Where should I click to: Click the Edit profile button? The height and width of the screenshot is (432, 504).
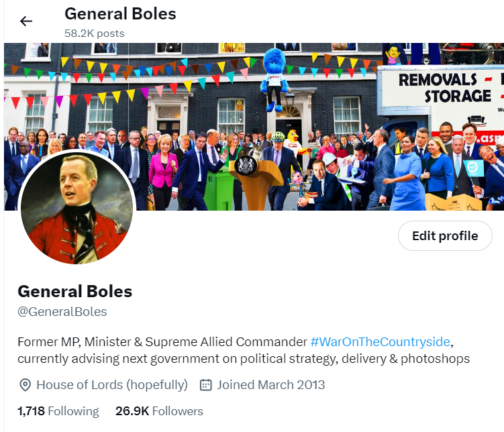point(445,235)
